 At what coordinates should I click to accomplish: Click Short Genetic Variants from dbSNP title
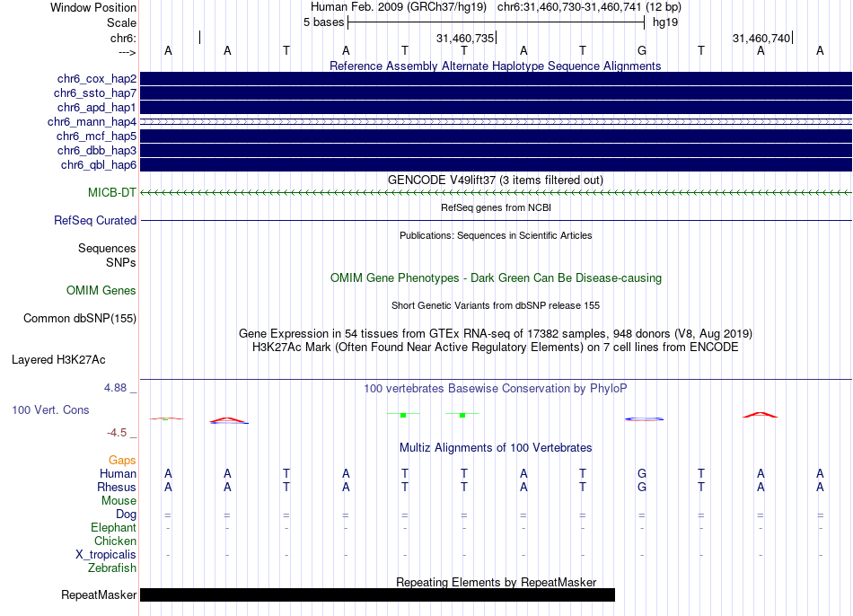click(496, 306)
